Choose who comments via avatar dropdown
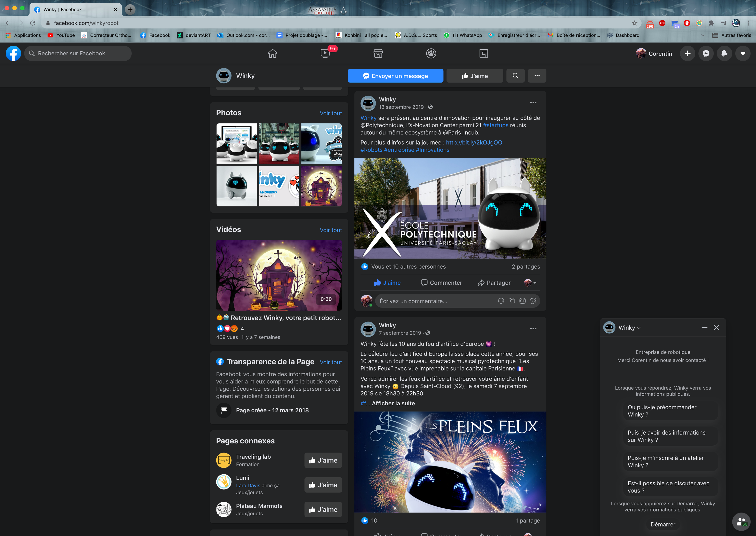The height and width of the screenshot is (536, 756). point(530,282)
